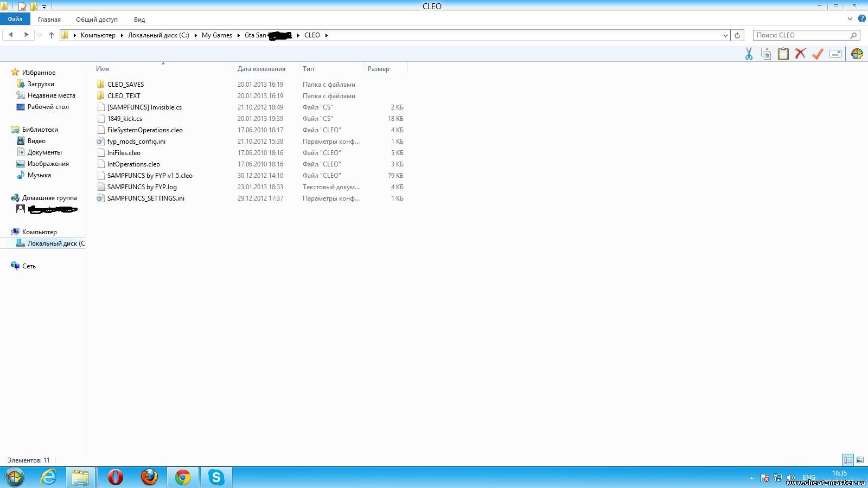Image resolution: width=868 pixels, height=488 pixels.
Task: Open File Explorer taskbar button
Action: pos(81,477)
